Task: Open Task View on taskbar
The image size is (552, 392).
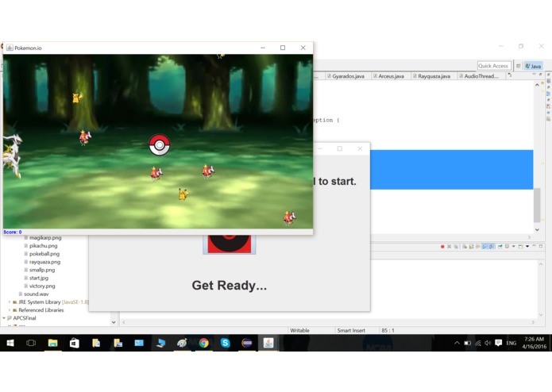Action: [31, 343]
